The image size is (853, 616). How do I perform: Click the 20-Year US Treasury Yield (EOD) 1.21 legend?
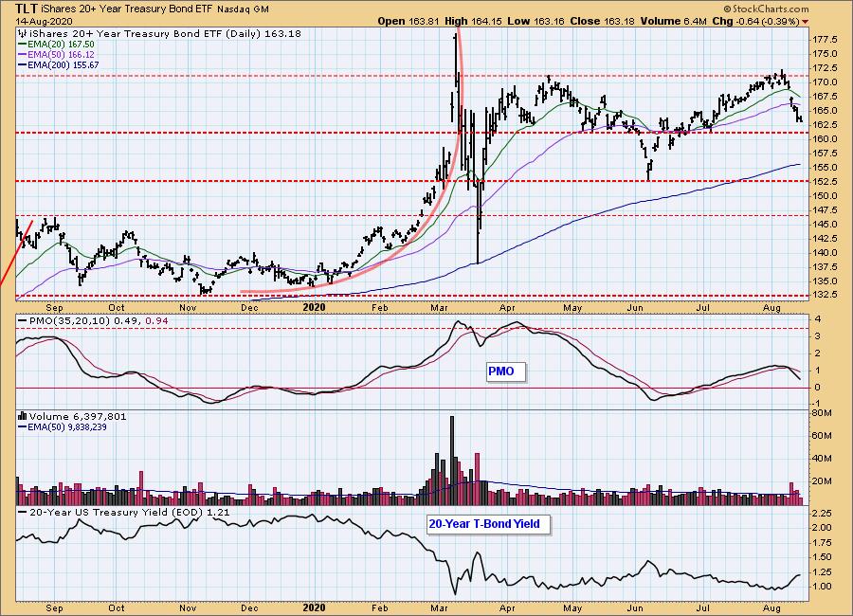130,513
